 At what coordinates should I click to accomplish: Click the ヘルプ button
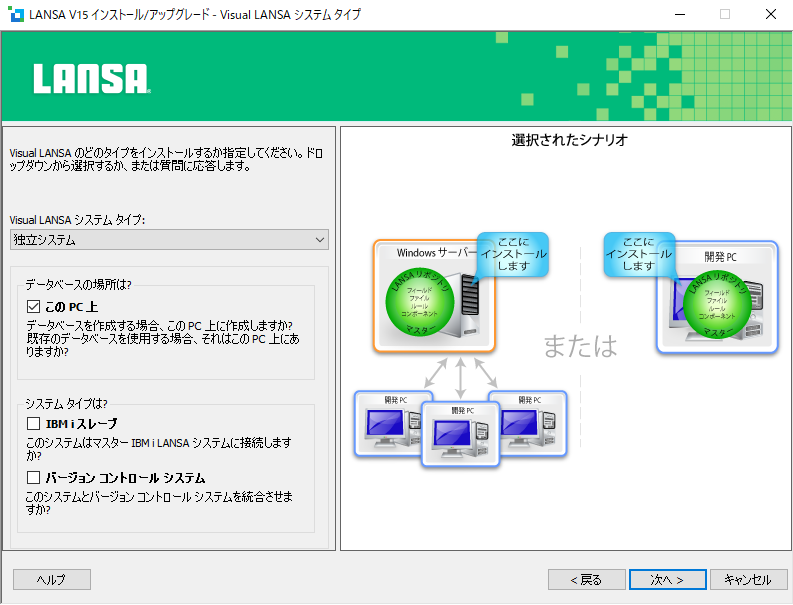pyautogui.click(x=52, y=579)
